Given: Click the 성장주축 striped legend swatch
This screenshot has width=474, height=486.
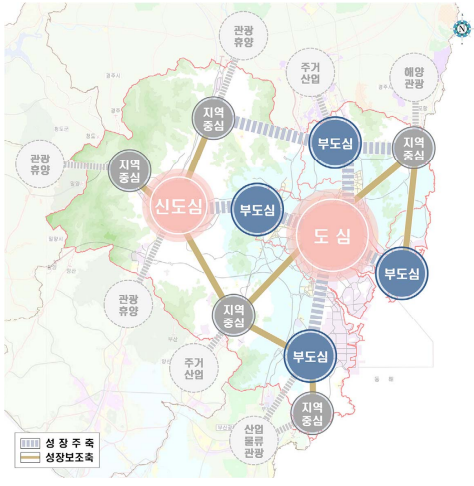Looking at the screenshot, I should point(30,443).
